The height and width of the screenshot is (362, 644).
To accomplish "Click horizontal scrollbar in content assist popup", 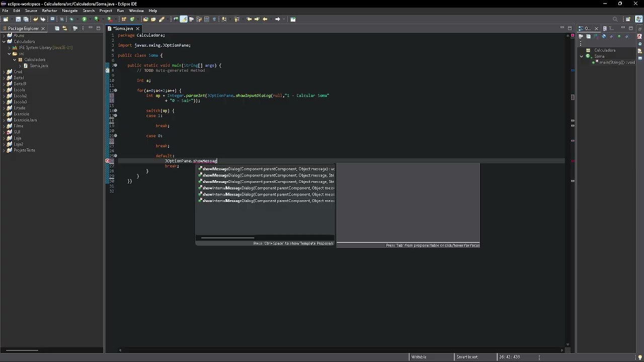I will (x=227, y=238).
